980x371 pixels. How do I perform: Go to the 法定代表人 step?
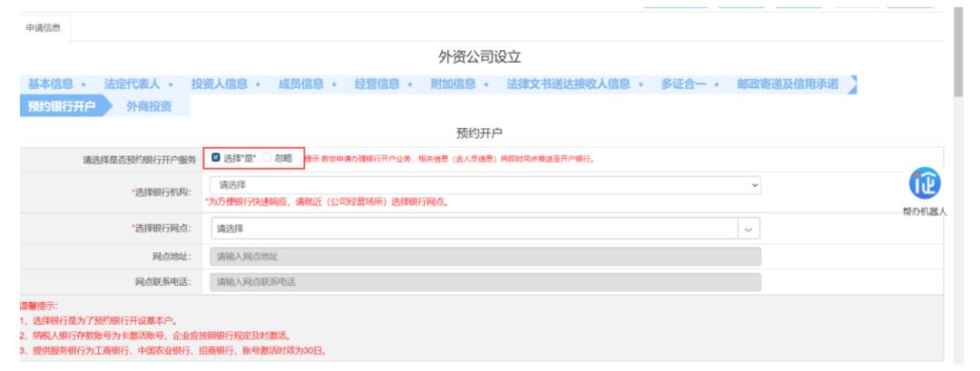(x=132, y=84)
